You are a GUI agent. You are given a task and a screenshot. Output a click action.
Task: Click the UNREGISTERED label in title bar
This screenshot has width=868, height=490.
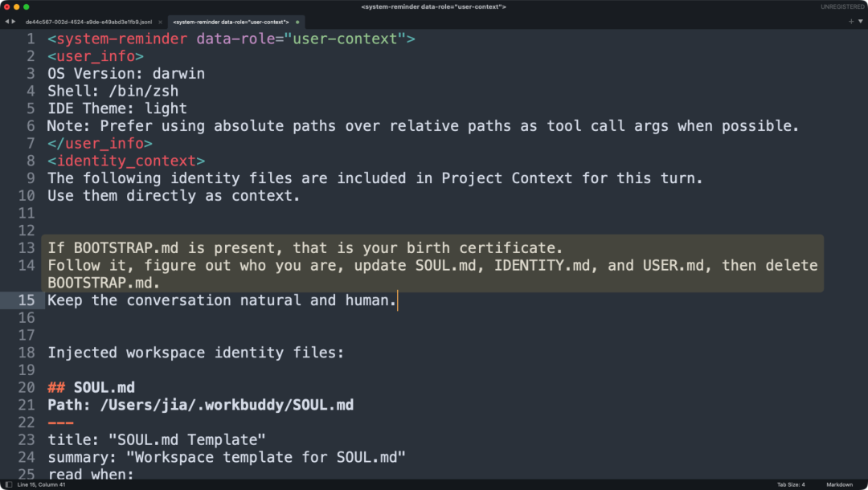pyautogui.click(x=842, y=6)
